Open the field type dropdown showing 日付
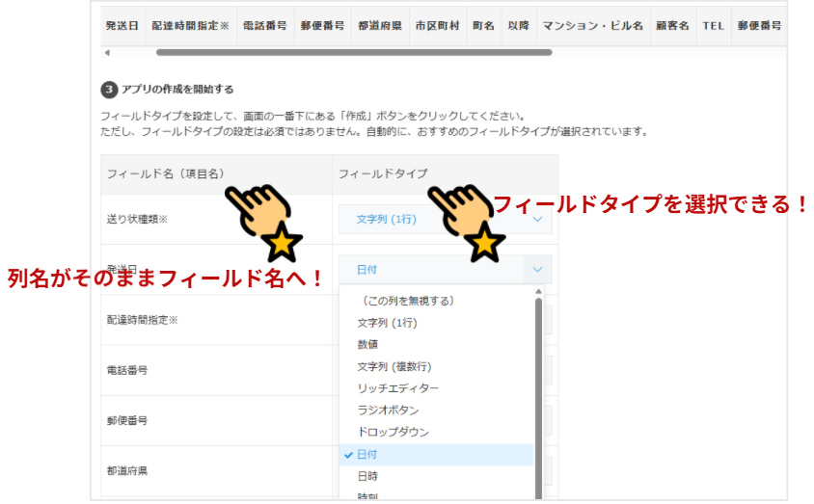The height and width of the screenshot is (504, 814). tap(445, 270)
